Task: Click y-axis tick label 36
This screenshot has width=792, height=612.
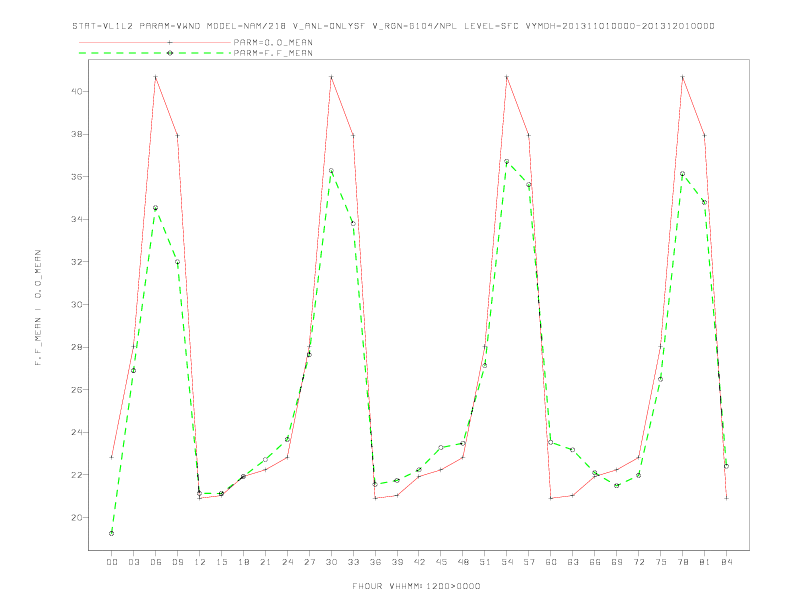Action: coord(78,177)
